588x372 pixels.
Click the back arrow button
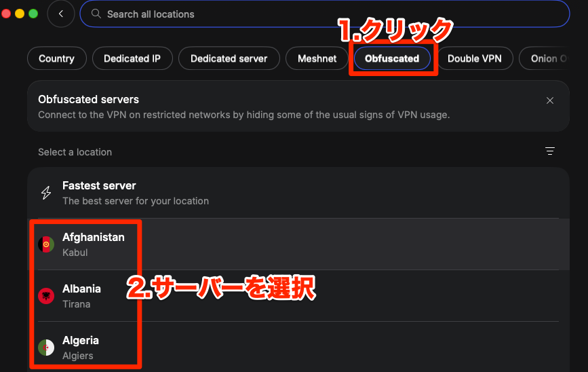(61, 14)
